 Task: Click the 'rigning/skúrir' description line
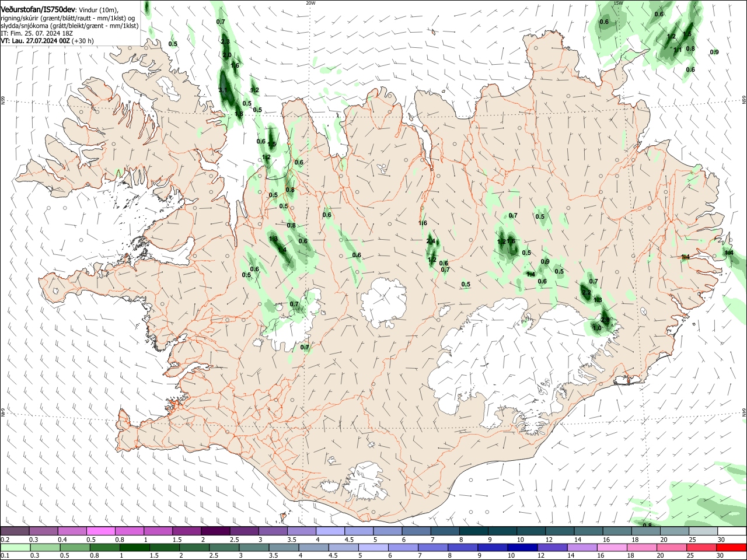click(68, 17)
